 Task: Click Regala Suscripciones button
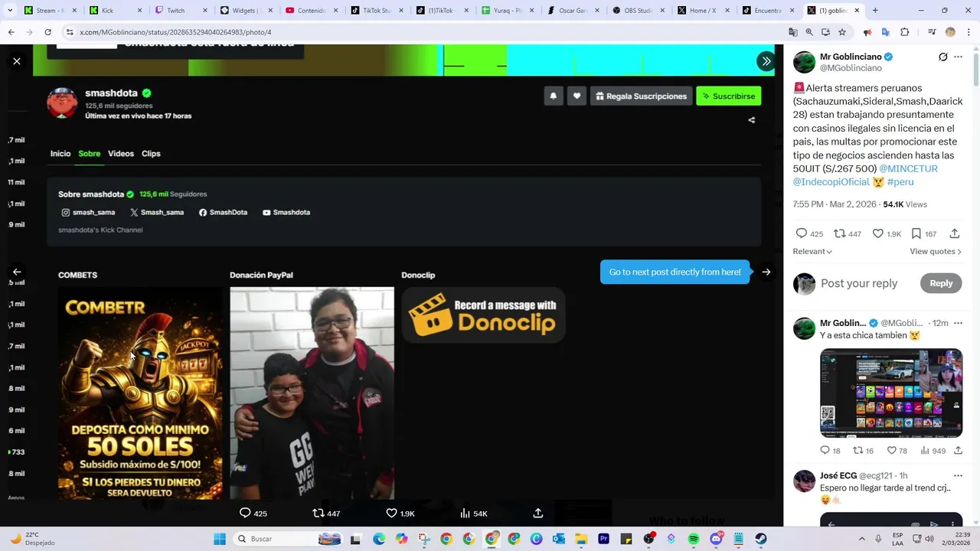[x=642, y=96]
